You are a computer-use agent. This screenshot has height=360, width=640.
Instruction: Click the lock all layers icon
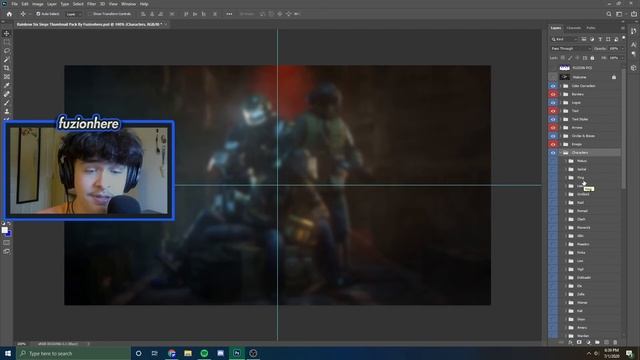(x=592, y=58)
